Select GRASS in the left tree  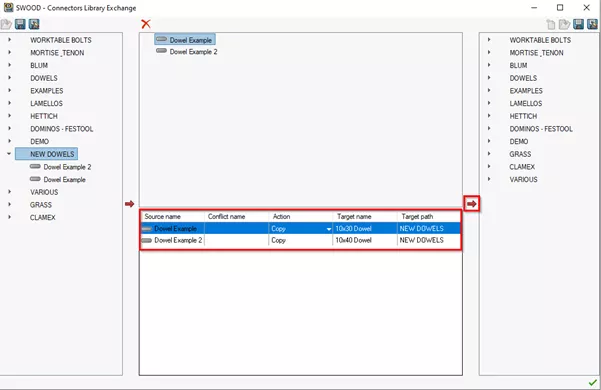tap(41, 205)
